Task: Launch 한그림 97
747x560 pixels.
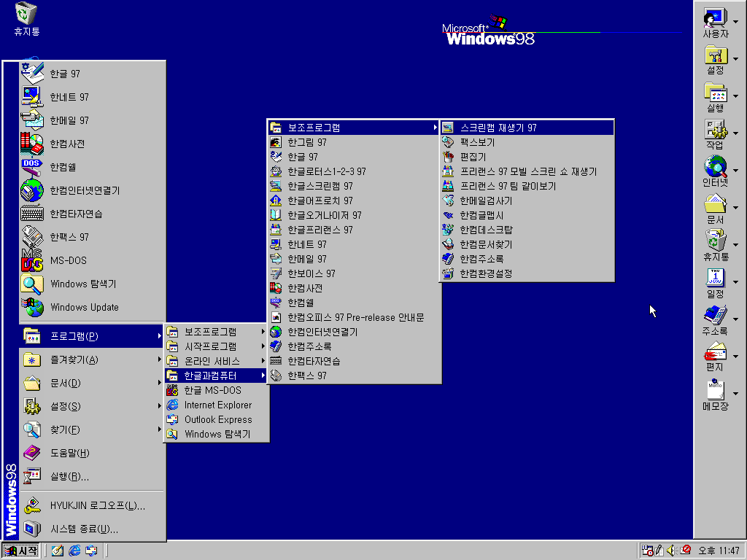Action: 354,142
